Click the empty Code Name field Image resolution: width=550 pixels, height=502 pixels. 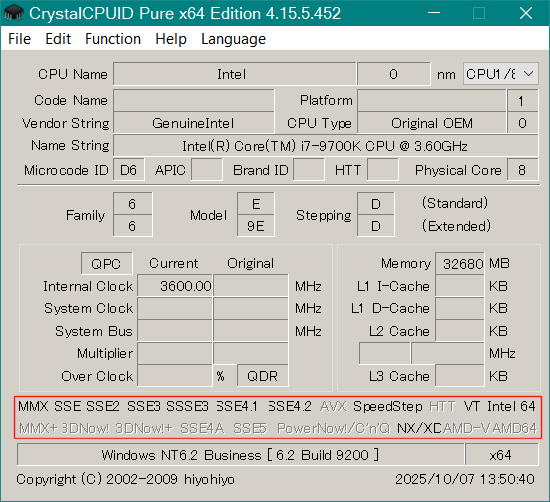pos(193,100)
